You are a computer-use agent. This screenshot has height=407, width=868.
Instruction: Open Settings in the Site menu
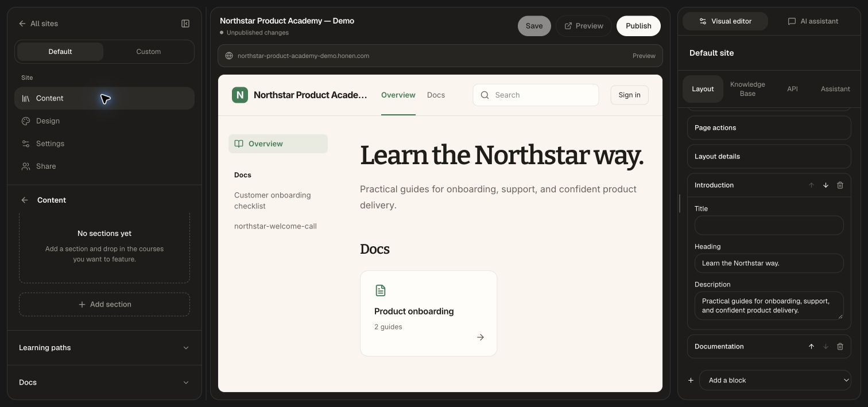pyautogui.click(x=104, y=144)
